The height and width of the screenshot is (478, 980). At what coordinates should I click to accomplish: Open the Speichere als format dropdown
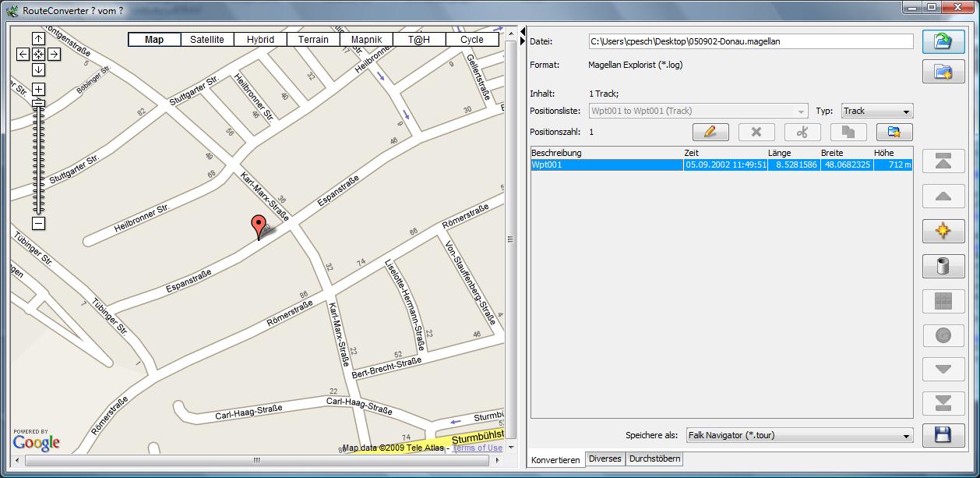coord(798,436)
